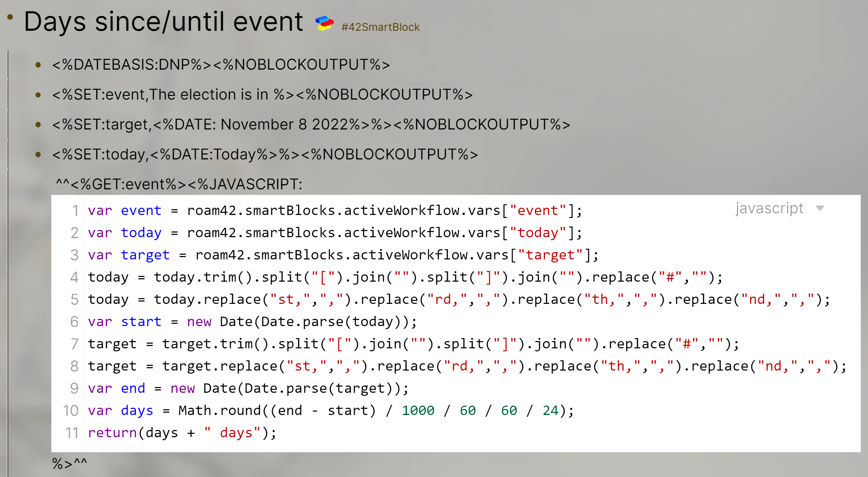This screenshot has width=868, height=477.
Task: Click the bullet beside the DATEBASIS:DNP block
Action: 39,65
